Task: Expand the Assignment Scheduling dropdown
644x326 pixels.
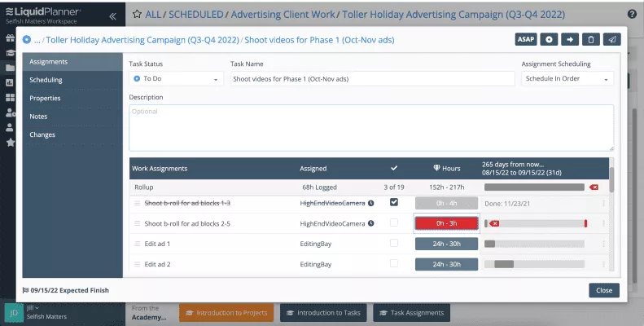Action: pos(567,79)
